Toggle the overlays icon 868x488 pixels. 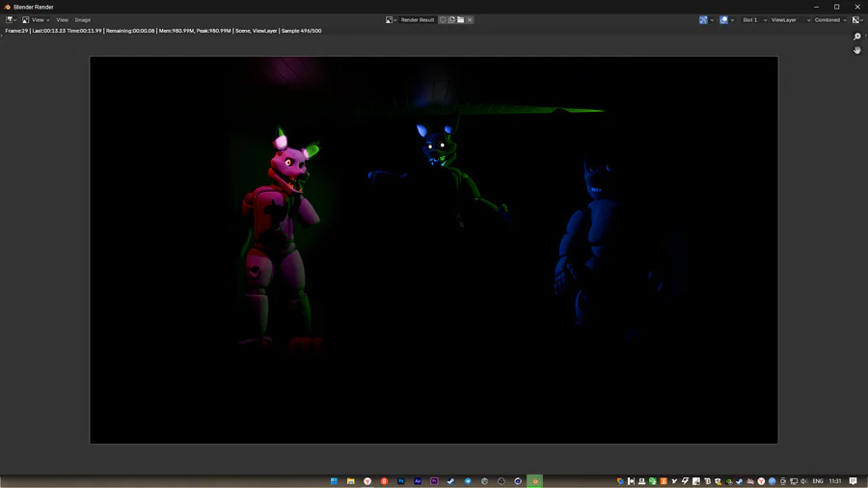point(723,20)
